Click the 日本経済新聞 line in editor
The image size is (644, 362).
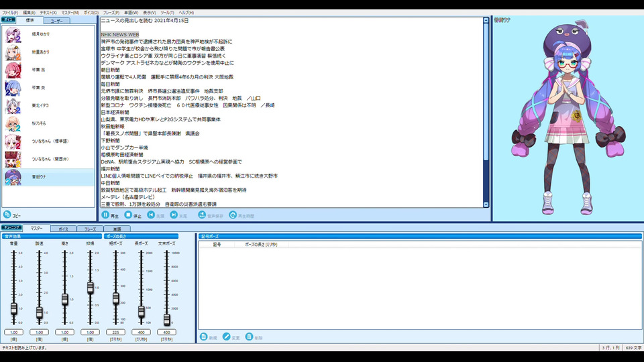[115, 112]
